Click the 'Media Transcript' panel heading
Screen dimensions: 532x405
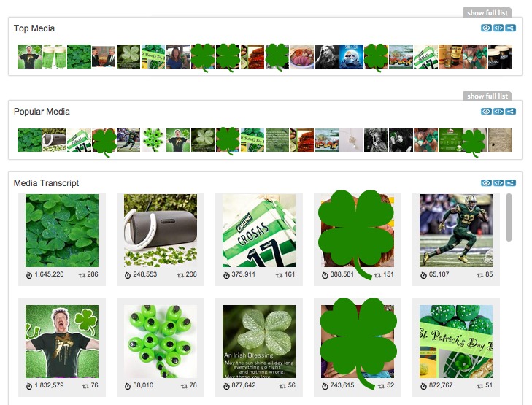(x=46, y=183)
